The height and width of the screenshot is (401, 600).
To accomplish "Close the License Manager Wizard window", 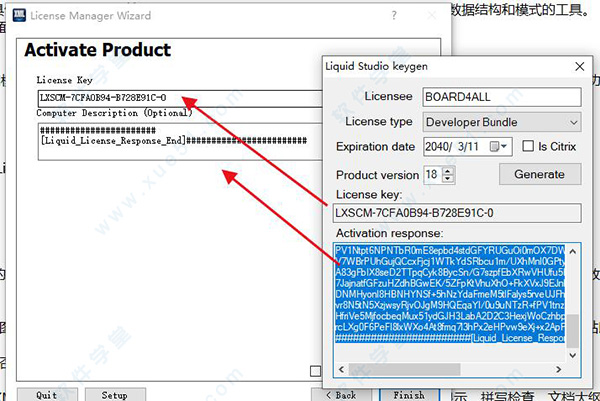I will point(430,17).
